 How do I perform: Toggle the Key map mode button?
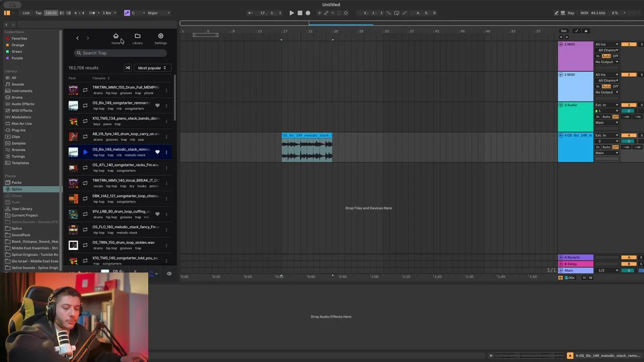571,13
